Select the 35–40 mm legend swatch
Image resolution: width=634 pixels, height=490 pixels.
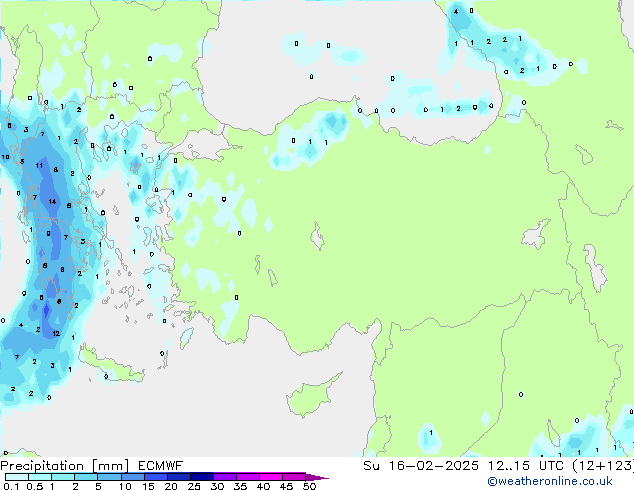pos(247,477)
